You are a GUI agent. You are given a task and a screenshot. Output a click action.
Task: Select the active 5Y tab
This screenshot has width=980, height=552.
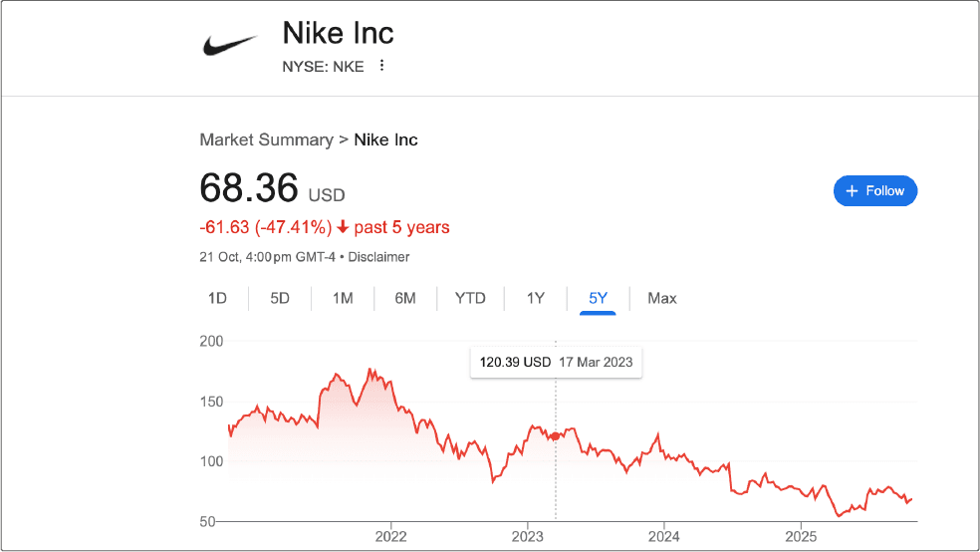point(598,298)
